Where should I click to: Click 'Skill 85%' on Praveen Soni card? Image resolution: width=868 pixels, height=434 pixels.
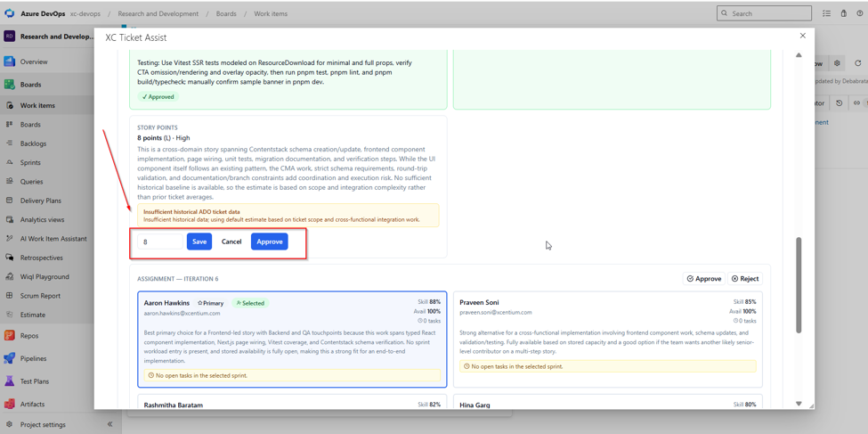point(744,301)
